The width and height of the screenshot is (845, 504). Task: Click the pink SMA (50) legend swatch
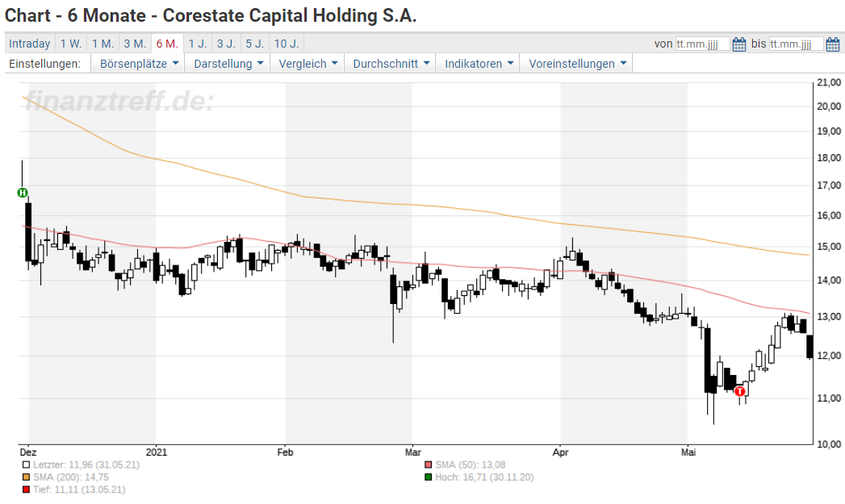click(x=429, y=464)
